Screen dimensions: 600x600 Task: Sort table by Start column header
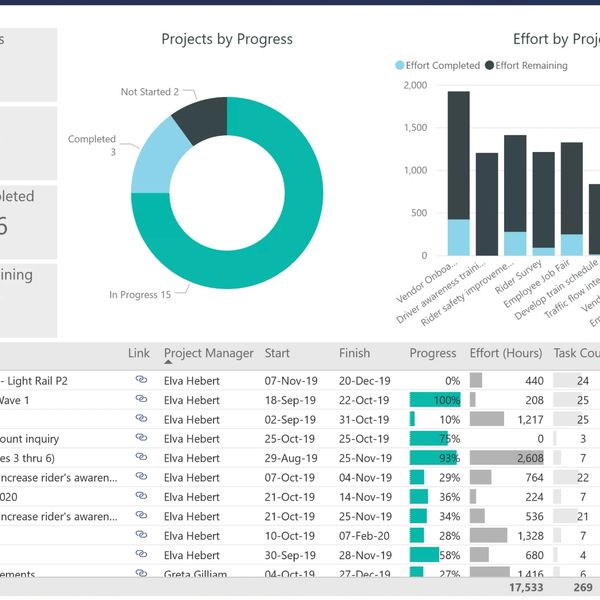(x=277, y=353)
